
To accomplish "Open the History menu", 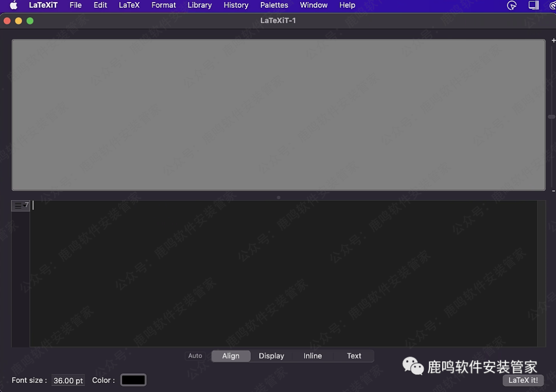I will (x=236, y=5).
